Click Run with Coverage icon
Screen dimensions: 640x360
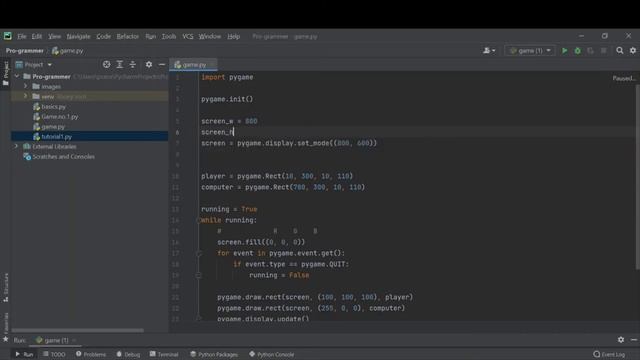point(590,51)
